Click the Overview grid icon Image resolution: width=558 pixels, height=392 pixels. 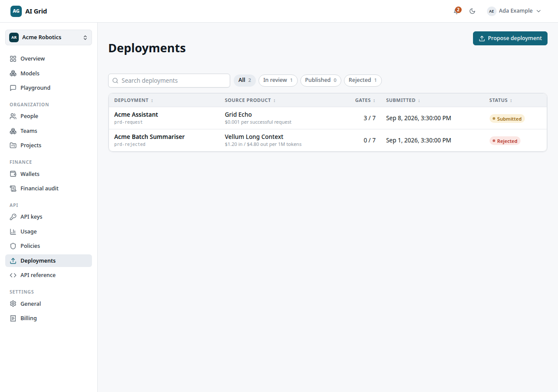pos(13,59)
